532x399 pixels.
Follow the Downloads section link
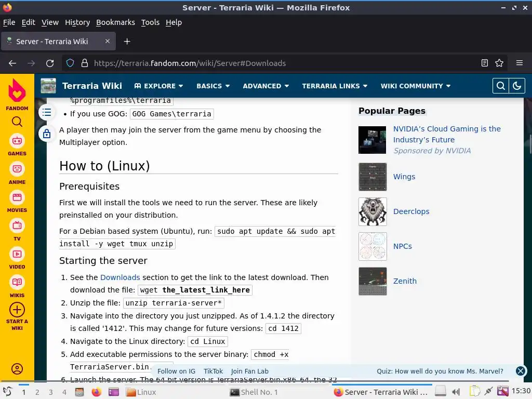click(120, 277)
